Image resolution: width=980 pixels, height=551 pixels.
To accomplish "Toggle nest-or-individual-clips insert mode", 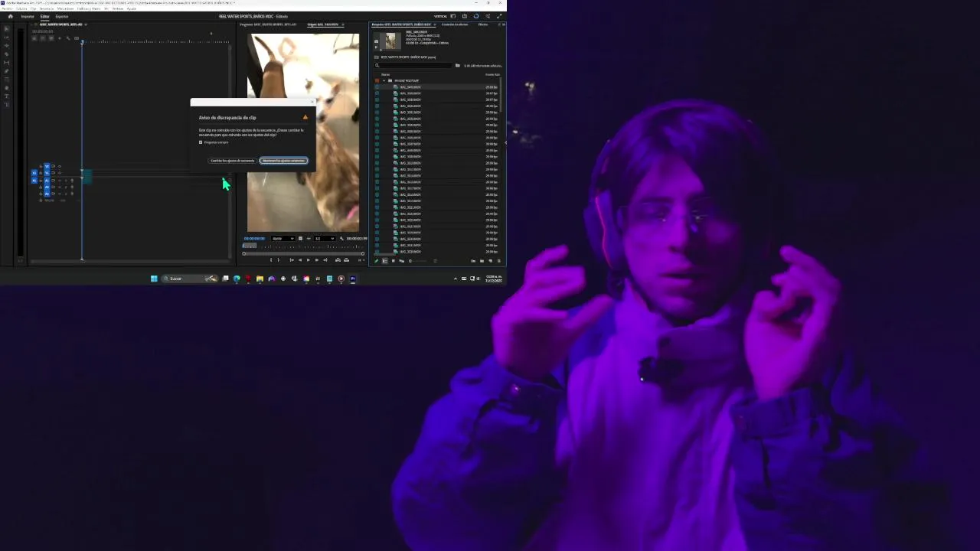I will click(34, 38).
